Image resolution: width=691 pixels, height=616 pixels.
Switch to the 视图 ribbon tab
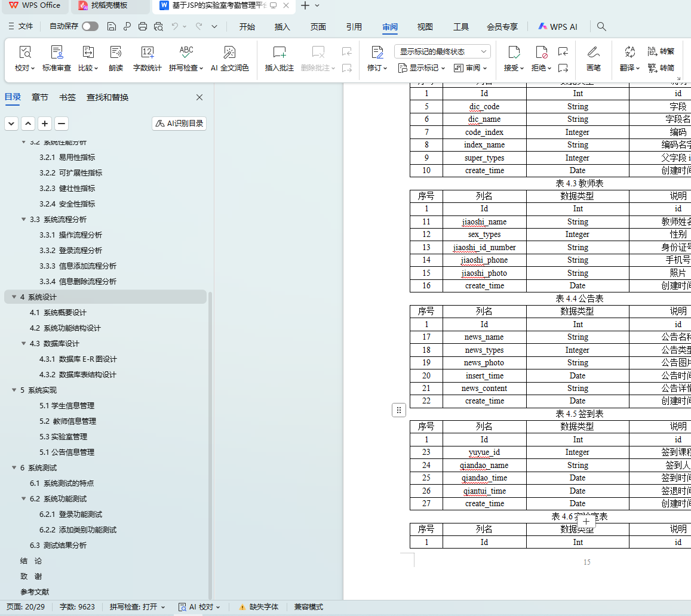click(425, 27)
